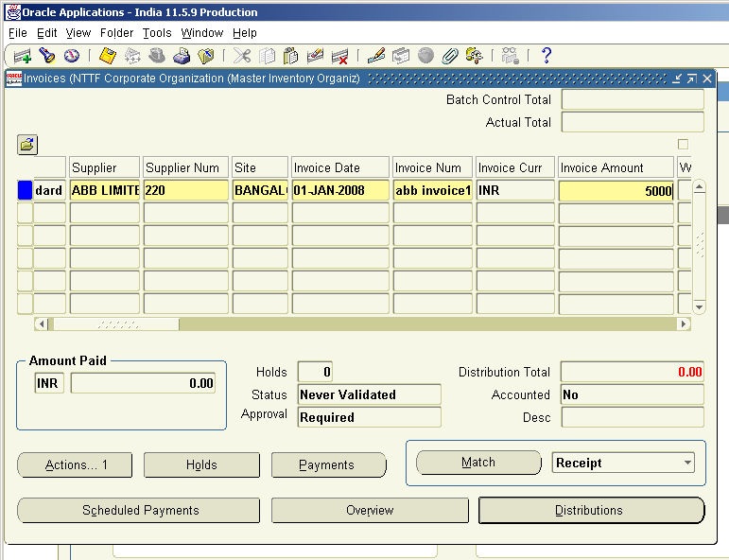Click the Scheduled Payments button
729x560 pixels.
click(139, 510)
